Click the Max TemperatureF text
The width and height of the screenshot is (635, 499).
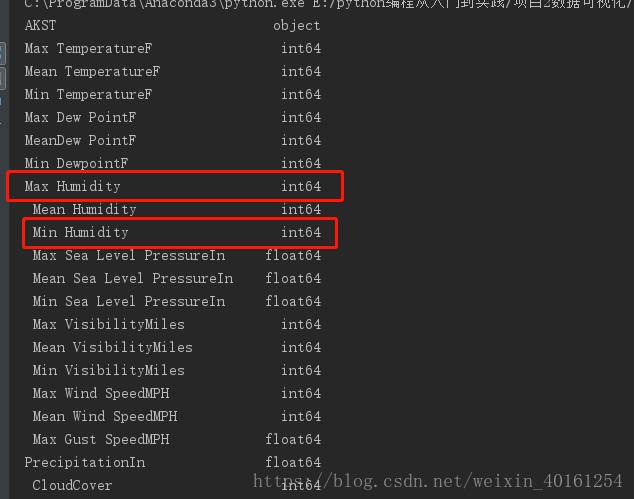88,48
